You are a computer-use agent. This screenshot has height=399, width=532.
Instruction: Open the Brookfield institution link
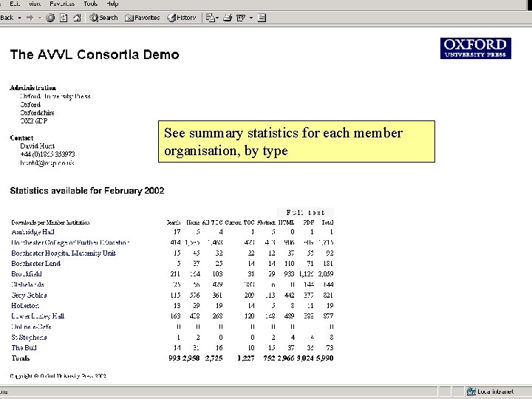tap(27, 274)
